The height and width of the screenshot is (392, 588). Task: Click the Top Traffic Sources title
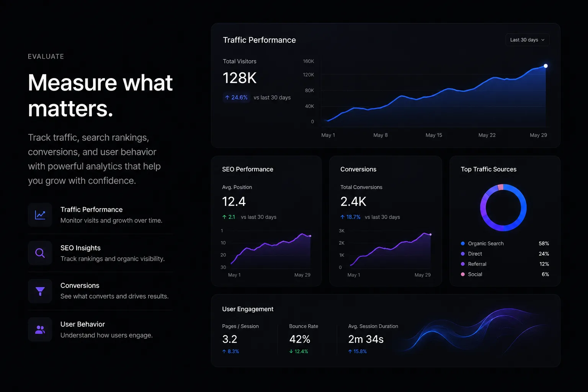pos(488,169)
